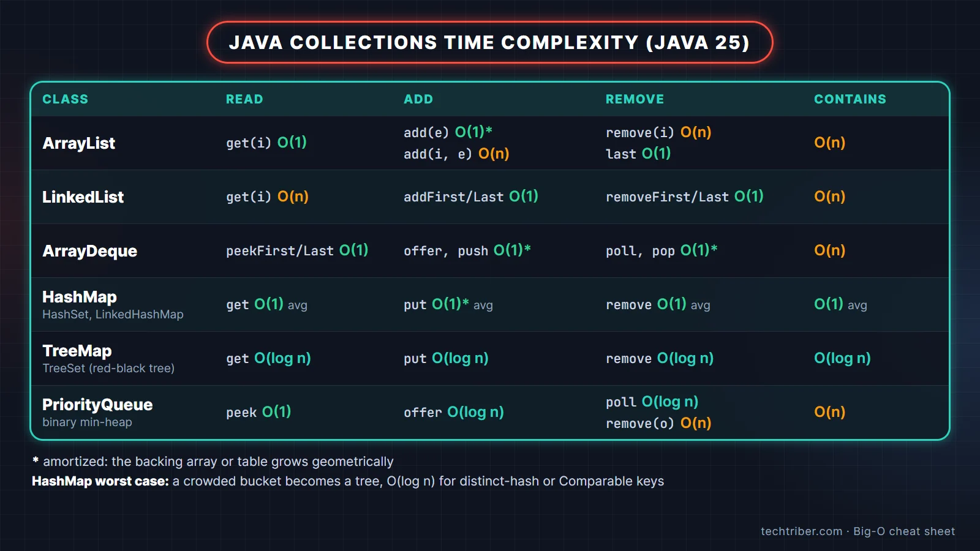Click 'poll O(log n)' in PriorityQueue row
This screenshot has height=551, width=980.
652,402
